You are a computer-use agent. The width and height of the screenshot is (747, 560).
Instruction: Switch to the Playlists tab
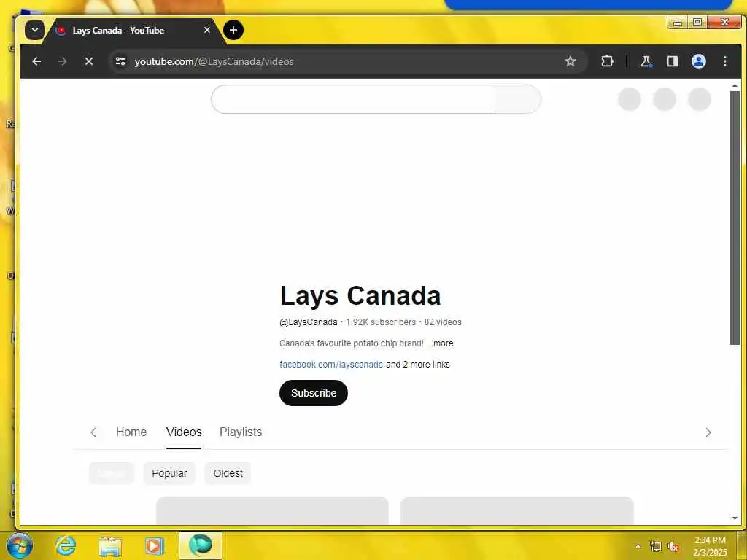[x=241, y=432]
